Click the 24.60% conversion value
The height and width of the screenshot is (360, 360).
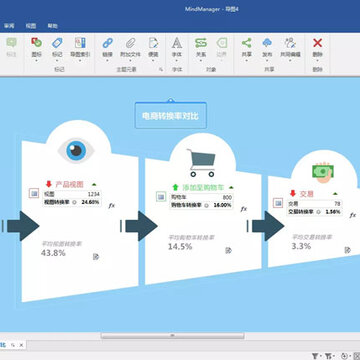[x=90, y=202]
